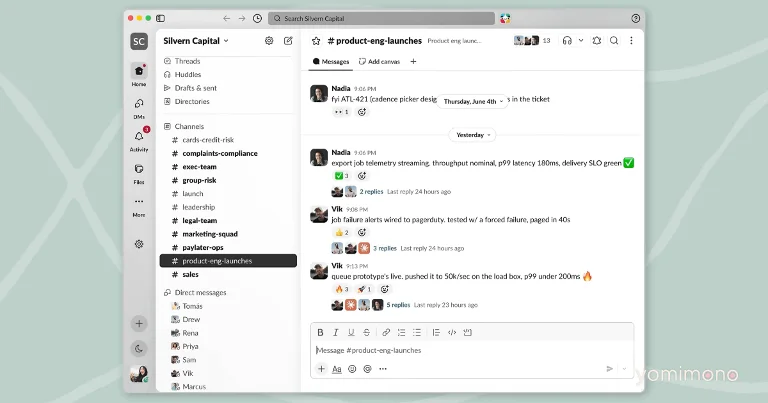768x403 pixels.
Task: Compose a new message with the pencil icon
Action: [288, 41]
